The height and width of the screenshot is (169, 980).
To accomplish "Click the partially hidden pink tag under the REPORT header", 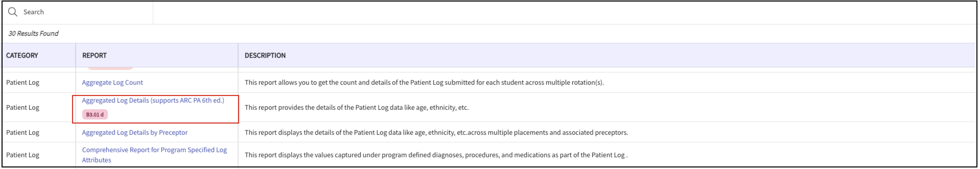I will click(110, 68).
